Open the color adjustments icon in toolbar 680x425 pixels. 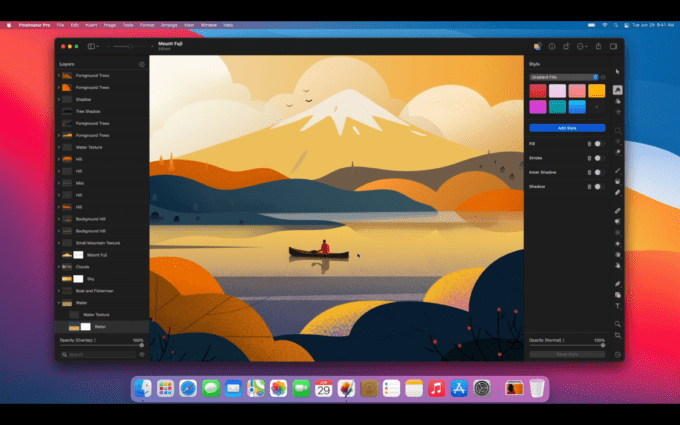(537, 46)
